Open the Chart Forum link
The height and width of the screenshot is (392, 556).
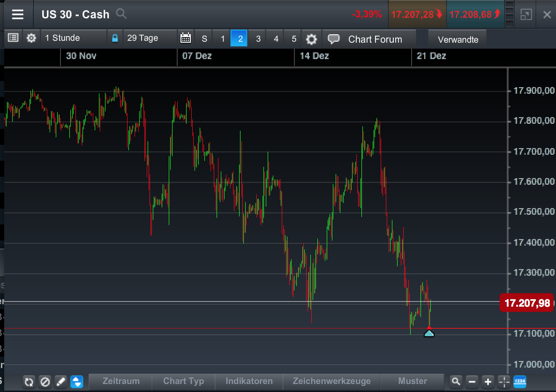[375, 39]
